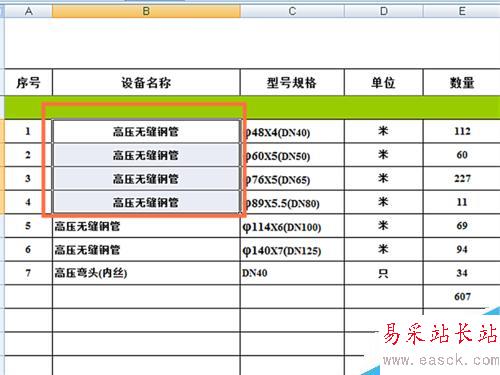Image resolution: width=500 pixels, height=375 pixels.
Task: Select quantity cell 69
Action: point(462,226)
